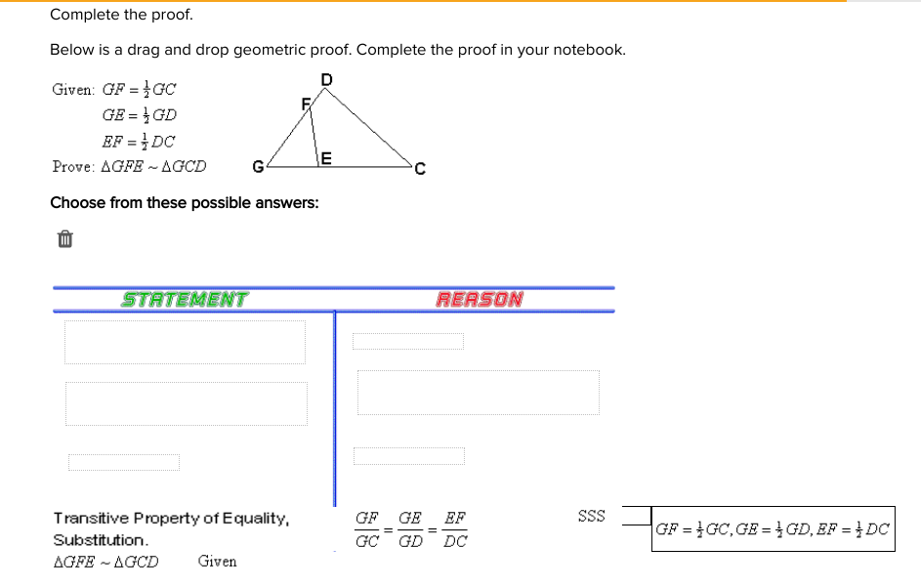Viewport: 921px width, 588px height.
Task: Select the small first reason drop box
Action: [408, 341]
